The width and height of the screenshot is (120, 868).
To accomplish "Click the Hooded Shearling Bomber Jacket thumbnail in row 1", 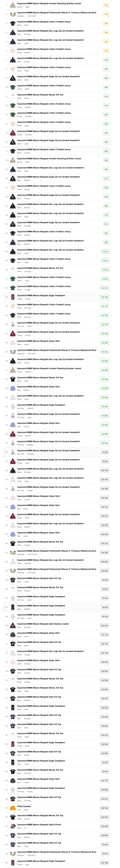I will (12, 5).
